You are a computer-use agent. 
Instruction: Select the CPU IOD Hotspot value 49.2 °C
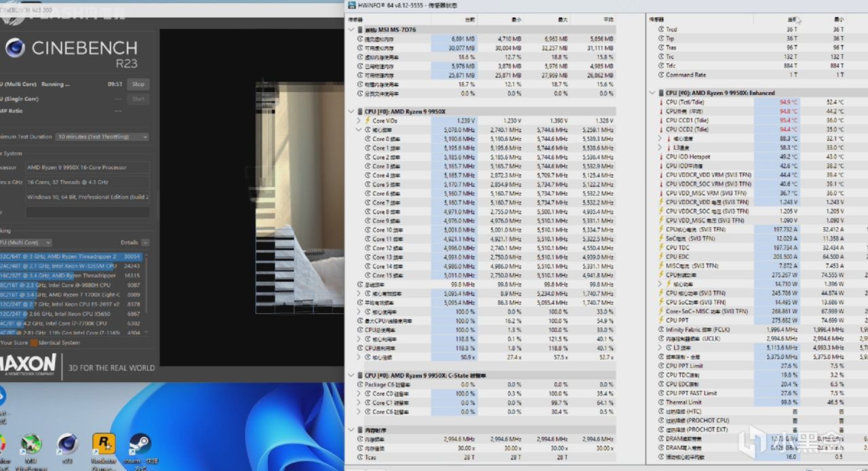(789, 157)
